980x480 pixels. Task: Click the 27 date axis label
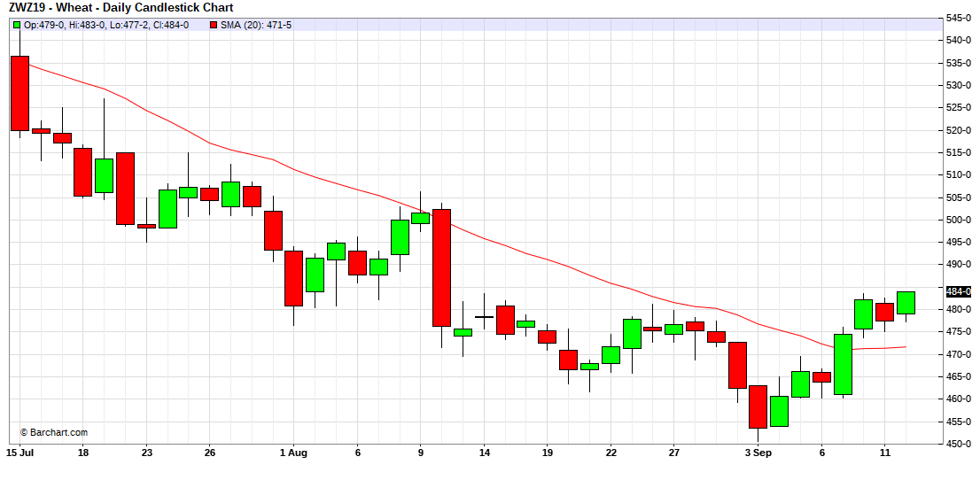674,453
